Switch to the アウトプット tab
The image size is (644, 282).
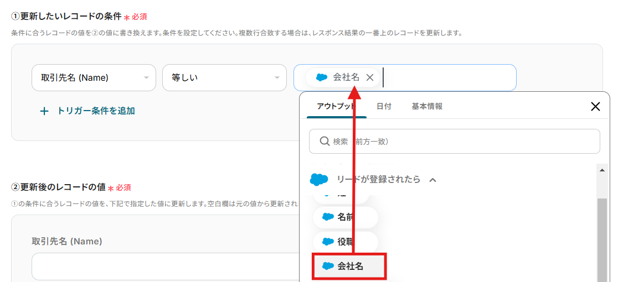pyautogui.click(x=336, y=107)
